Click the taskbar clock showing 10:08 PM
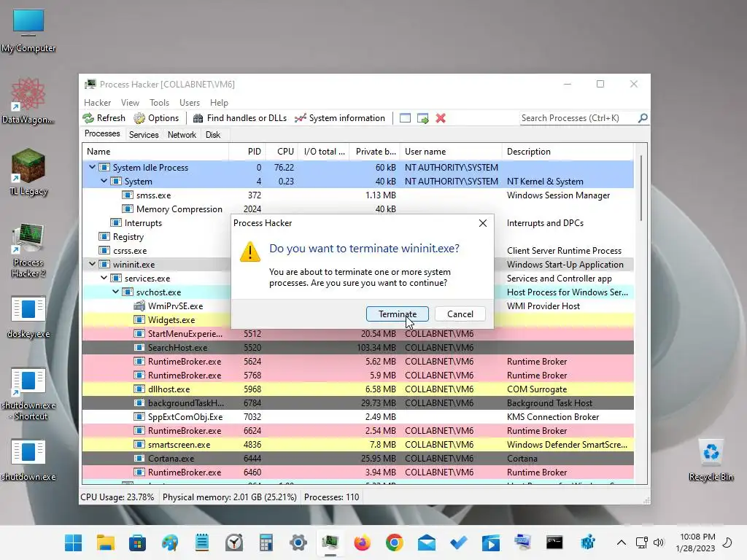747x560 pixels. coord(697,542)
